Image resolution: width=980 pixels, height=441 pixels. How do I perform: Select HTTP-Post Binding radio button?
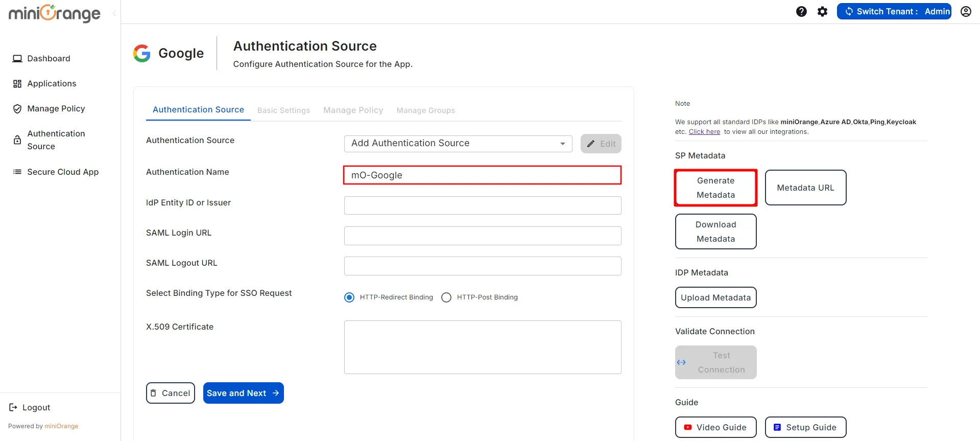coord(446,297)
